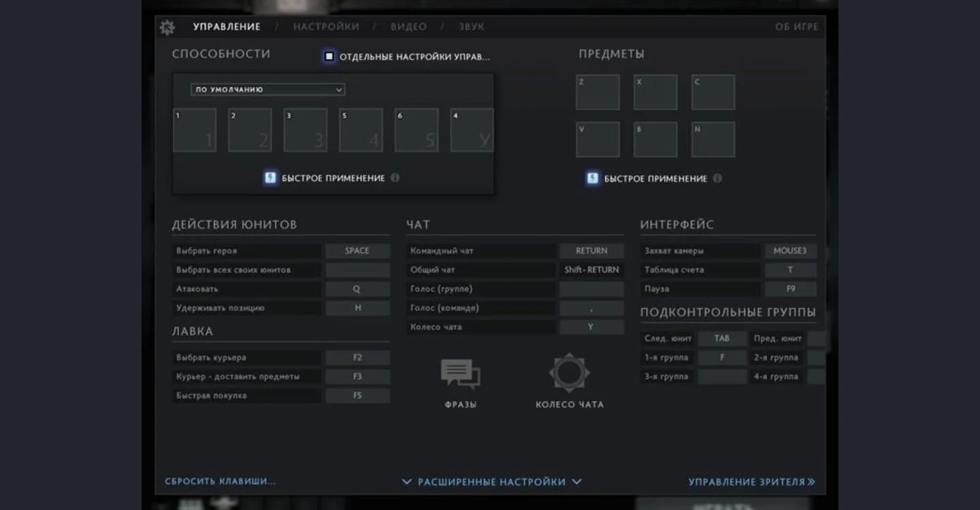The height and width of the screenshot is (510, 980).
Task: Rebind F9 key for Пауза
Action: tap(790, 289)
